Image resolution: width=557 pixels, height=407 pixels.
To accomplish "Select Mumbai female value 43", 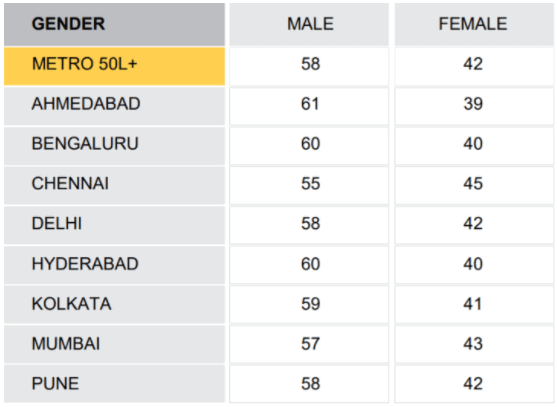I will (x=474, y=345).
